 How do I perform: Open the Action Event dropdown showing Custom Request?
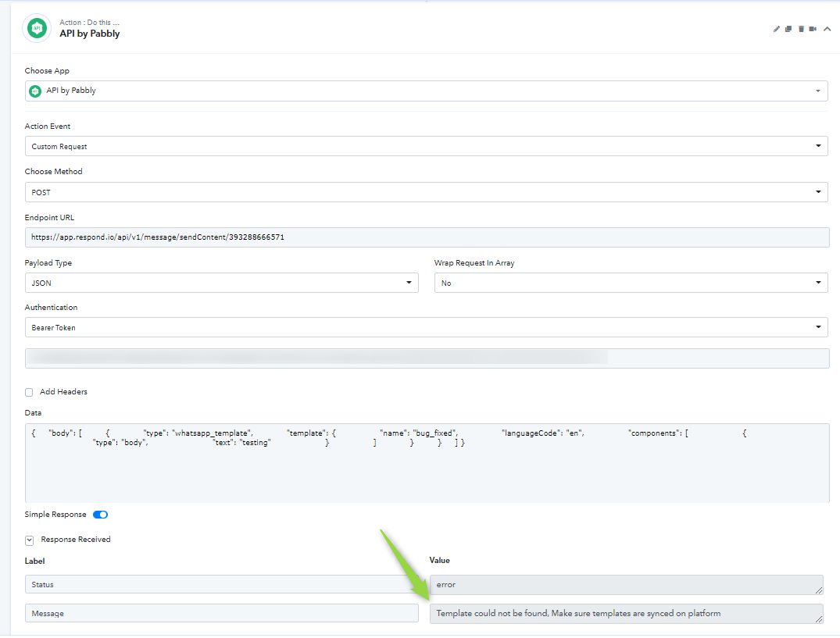click(x=427, y=146)
